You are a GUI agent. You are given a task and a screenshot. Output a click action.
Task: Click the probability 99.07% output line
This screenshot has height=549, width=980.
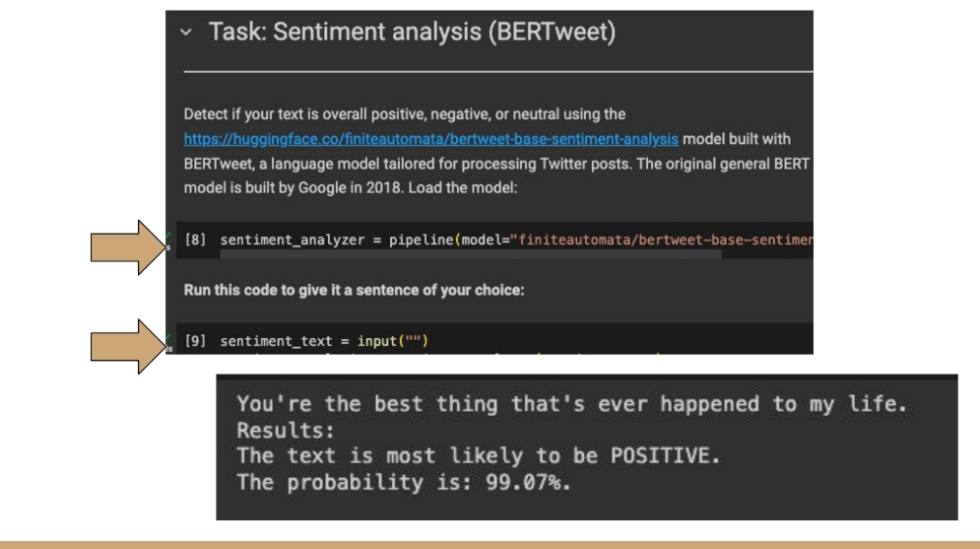coord(403,482)
